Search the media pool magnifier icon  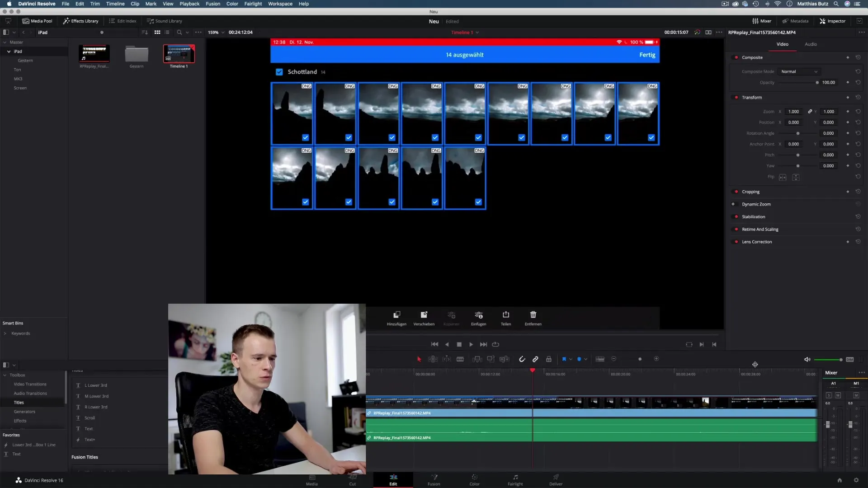(x=179, y=33)
